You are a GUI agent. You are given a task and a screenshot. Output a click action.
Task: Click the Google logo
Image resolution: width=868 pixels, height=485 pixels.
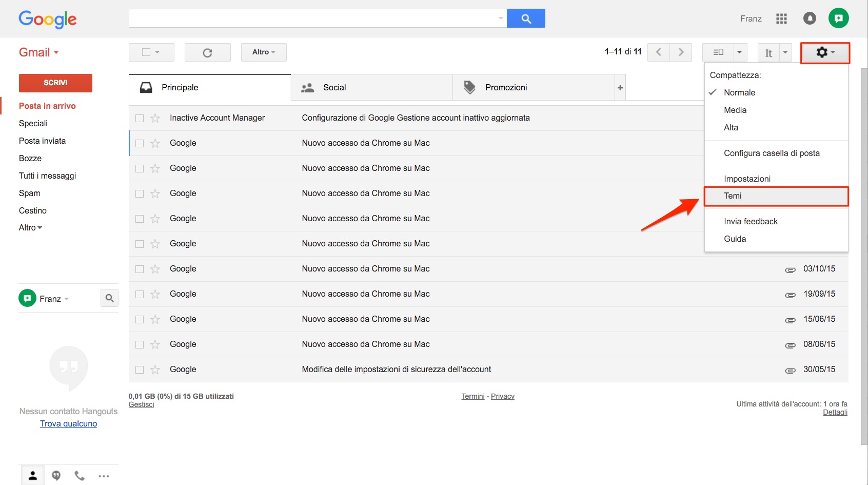(48, 20)
